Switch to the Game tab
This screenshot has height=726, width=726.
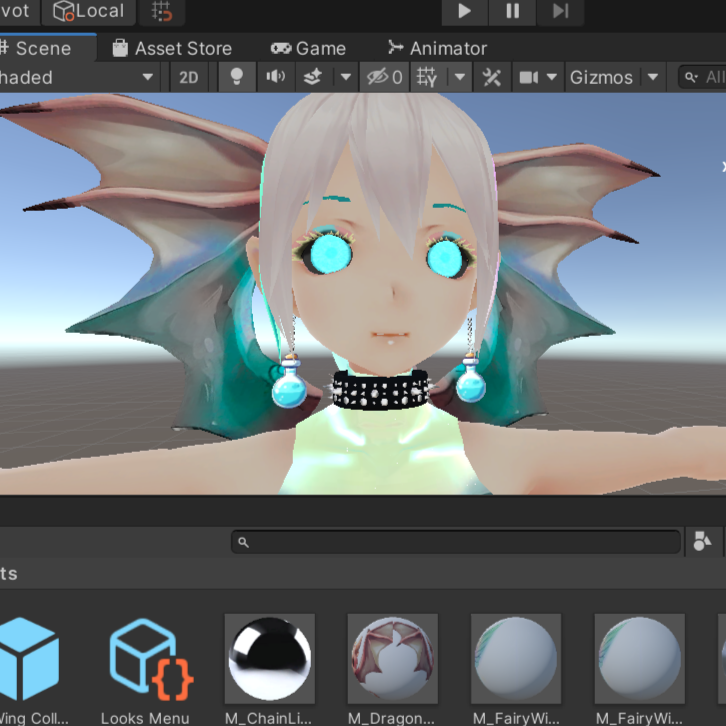308,48
